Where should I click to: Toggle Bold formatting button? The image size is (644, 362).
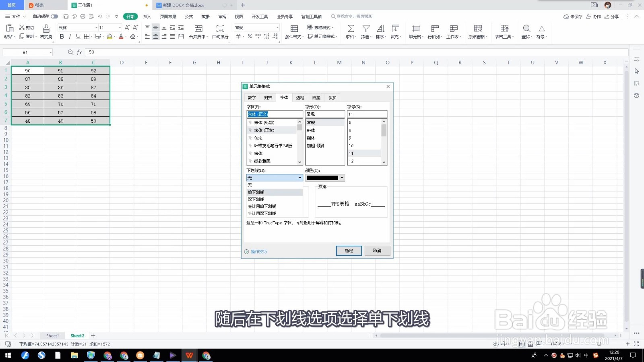62,37
